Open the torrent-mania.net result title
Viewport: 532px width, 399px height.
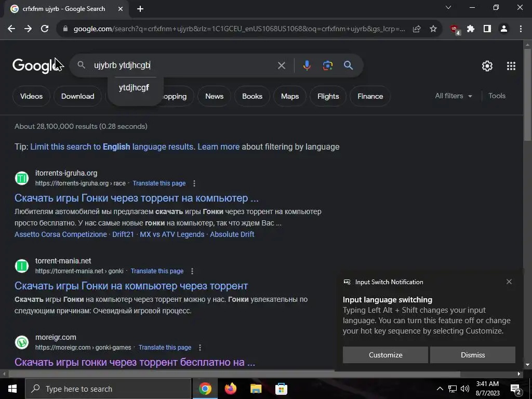pyautogui.click(x=131, y=286)
